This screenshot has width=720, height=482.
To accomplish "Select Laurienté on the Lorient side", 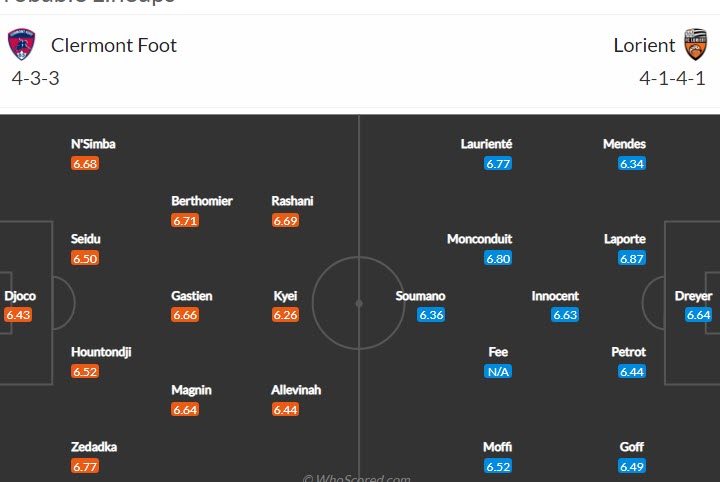I will tap(486, 144).
